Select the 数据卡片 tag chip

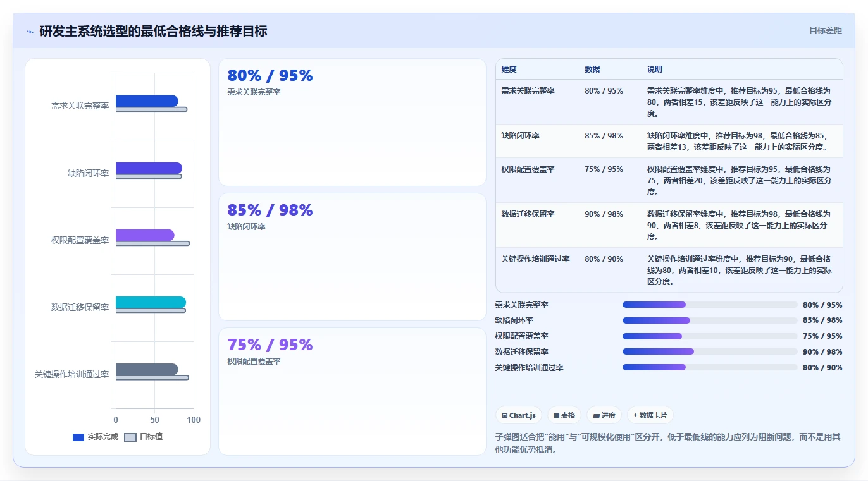[x=650, y=415]
